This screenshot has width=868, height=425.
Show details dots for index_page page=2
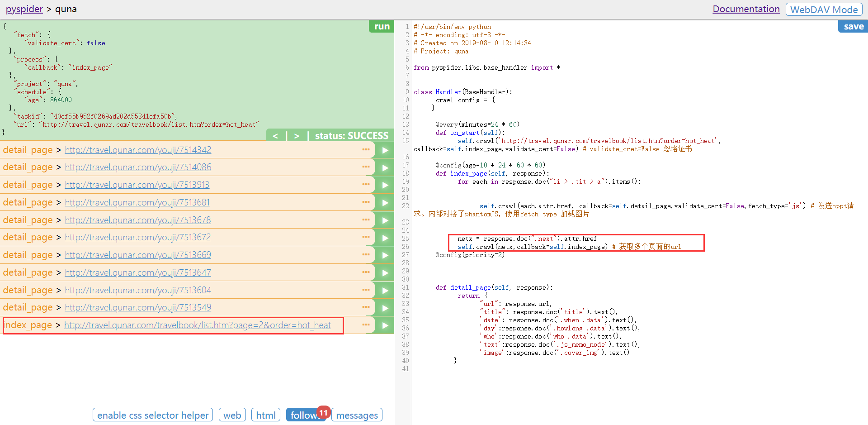click(x=366, y=325)
